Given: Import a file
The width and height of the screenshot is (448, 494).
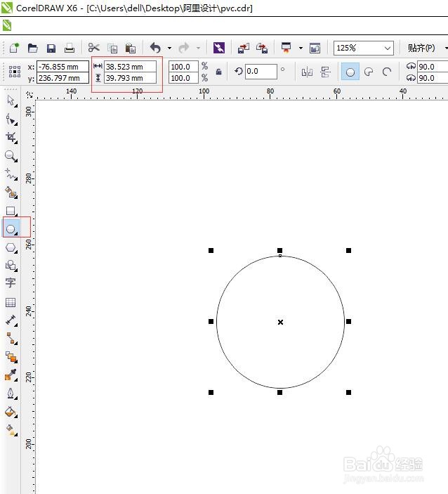Looking at the screenshot, I should tap(244, 48).
